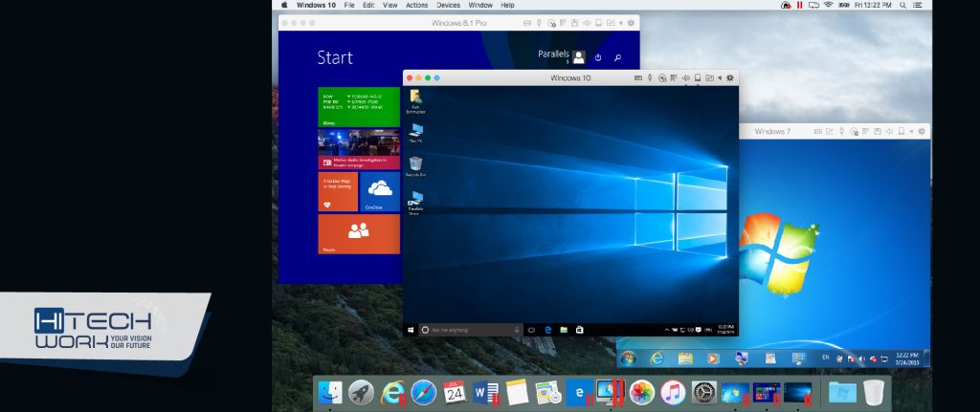Collapse Windows 10 window toolbar arrow
Viewport: 980px width, 412px height.
coord(720,78)
